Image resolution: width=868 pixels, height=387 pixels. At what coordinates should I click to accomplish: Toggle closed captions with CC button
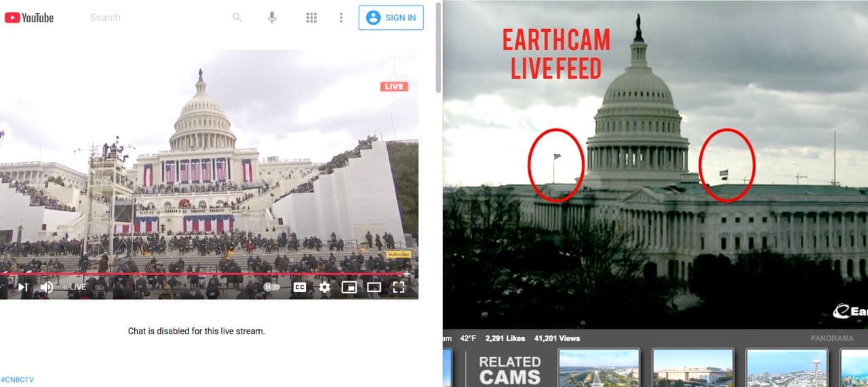click(300, 287)
